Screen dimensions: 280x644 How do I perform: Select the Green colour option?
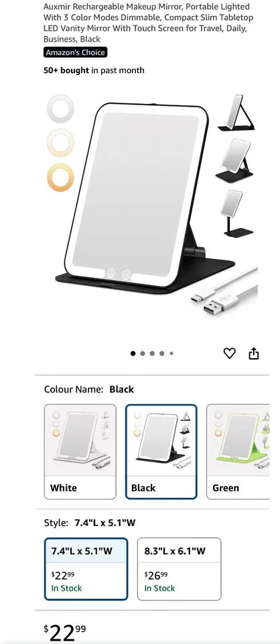tap(238, 451)
